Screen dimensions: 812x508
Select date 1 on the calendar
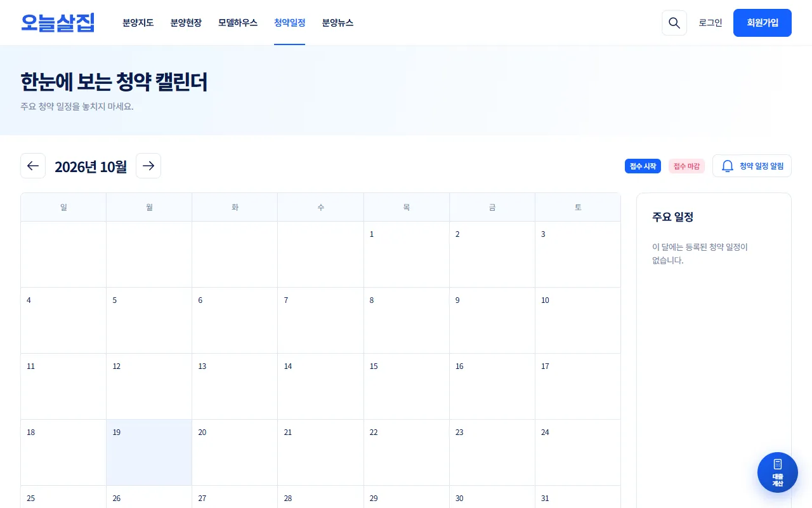point(406,254)
